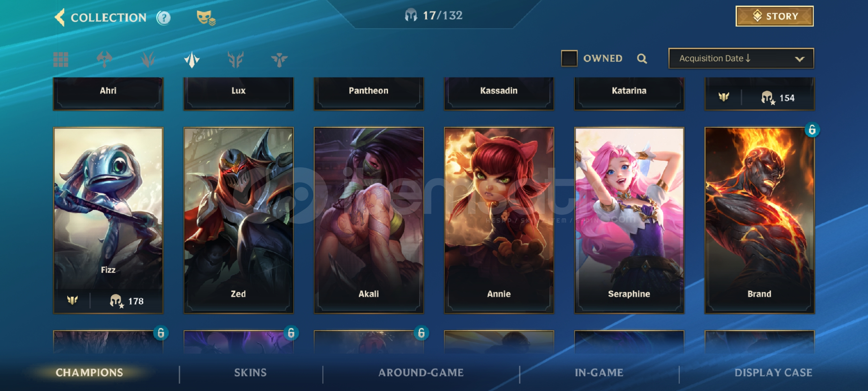Open the Collection help question mark
This screenshot has width=868, height=391.
pos(163,17)
